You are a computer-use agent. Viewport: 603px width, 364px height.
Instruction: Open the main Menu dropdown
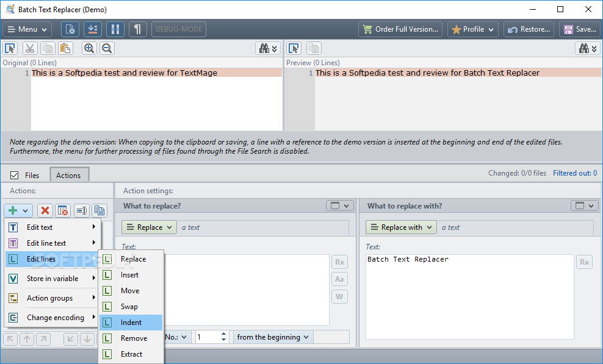[x=27, y=29]
